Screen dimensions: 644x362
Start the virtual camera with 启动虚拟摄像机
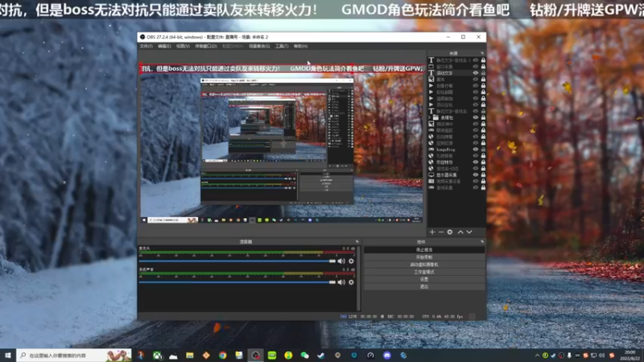click(x=424, y=265)
